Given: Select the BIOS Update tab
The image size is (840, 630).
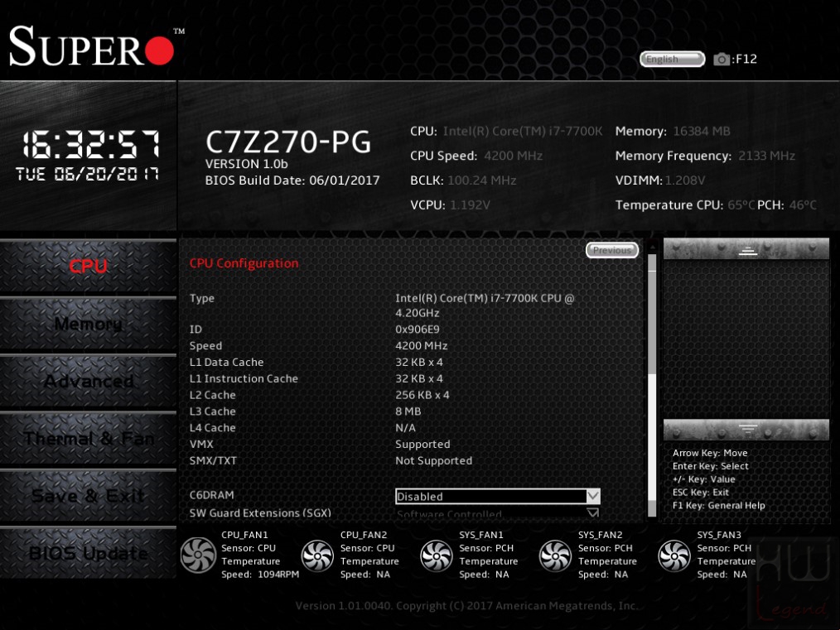Looking at the screenshot, I should point(88,553).
